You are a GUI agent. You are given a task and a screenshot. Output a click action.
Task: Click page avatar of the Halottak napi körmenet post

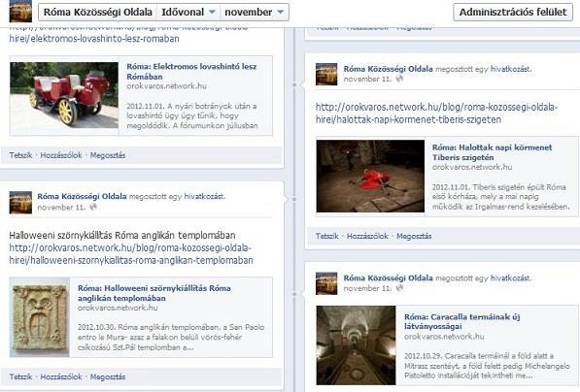pos(326,75)
